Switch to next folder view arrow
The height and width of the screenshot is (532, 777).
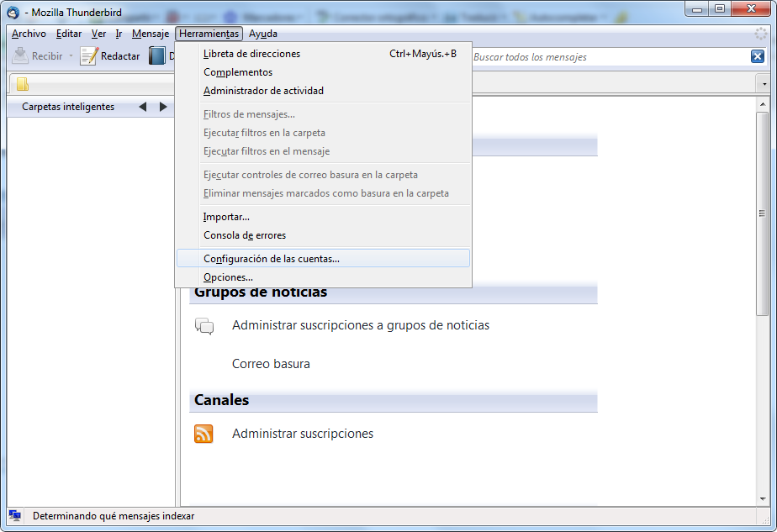163,107
